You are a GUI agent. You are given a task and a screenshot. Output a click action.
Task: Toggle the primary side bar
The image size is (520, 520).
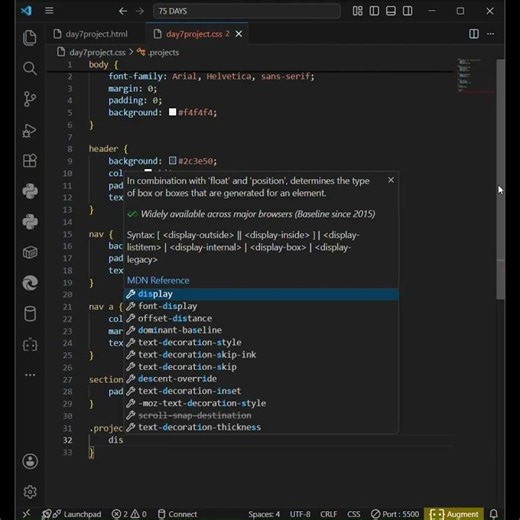tap(374, 11)
